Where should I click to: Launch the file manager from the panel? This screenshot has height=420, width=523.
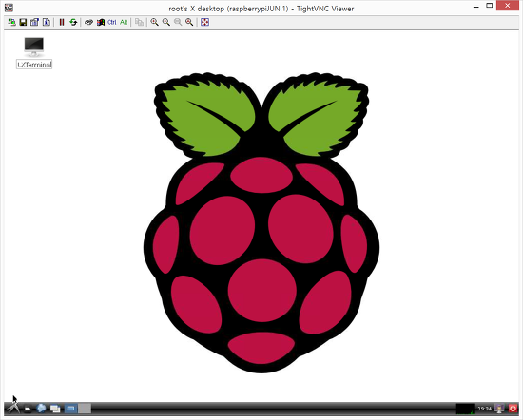point(28,409)
